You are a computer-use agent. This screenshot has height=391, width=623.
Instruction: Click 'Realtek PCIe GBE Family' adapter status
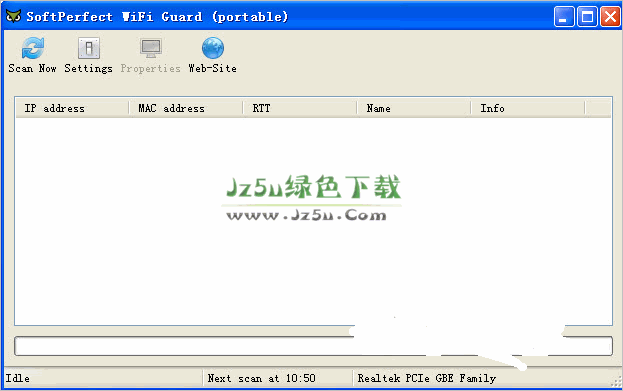pos(427,378)
